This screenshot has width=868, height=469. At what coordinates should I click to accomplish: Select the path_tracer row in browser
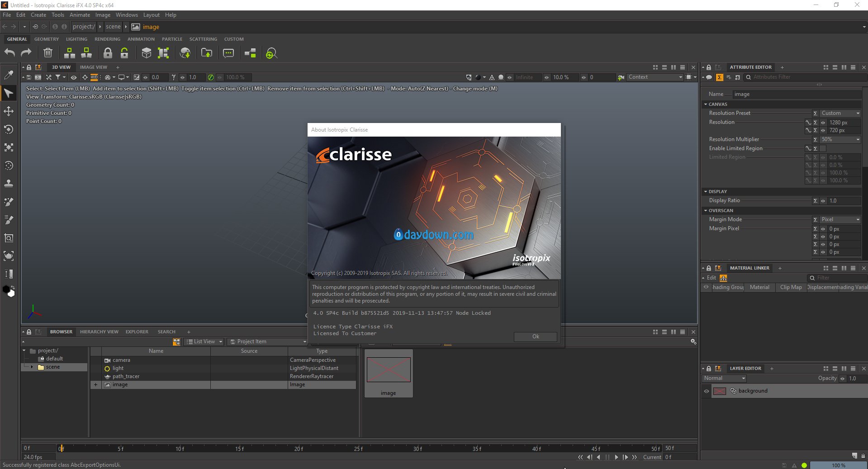pos(224,377)
